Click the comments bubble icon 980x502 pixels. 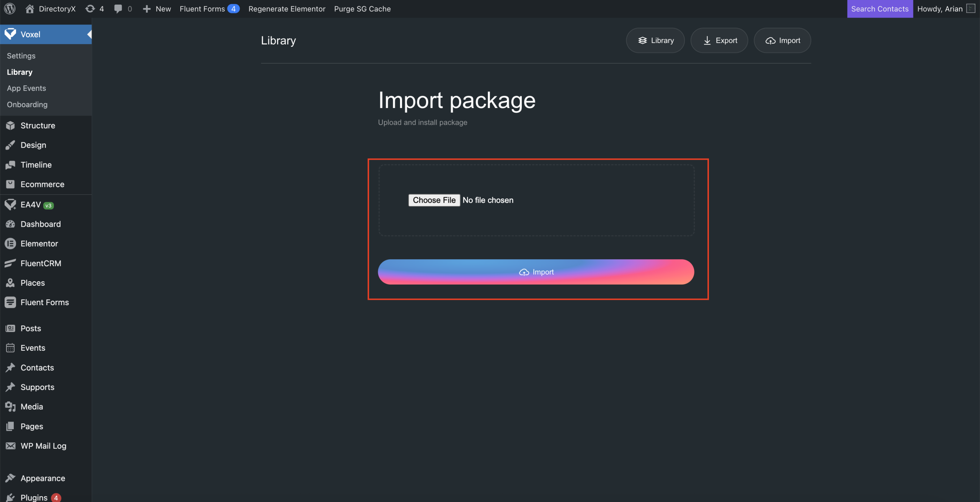coord(118,8)
